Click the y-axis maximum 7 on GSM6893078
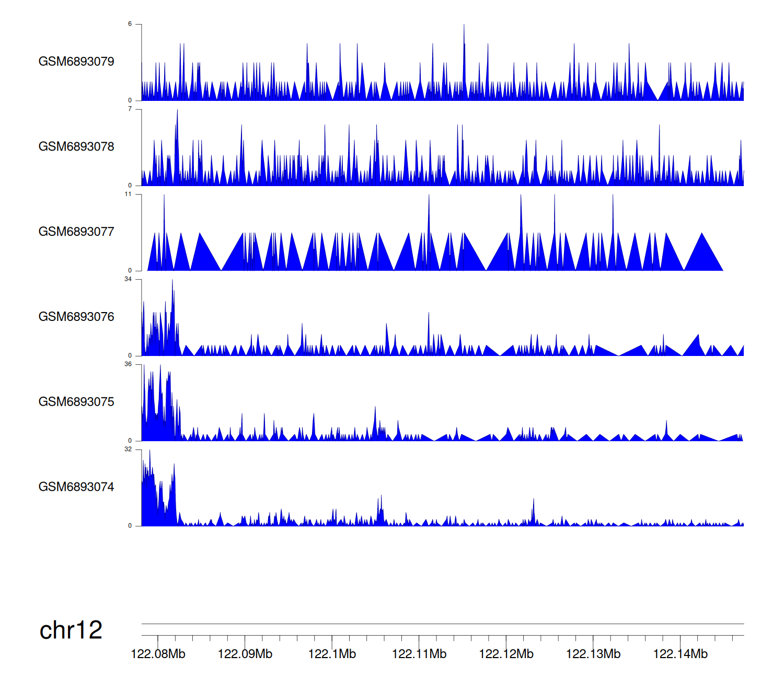Viewport: 784px width, 690px height. pyautogui.click(x=130, y=109)
